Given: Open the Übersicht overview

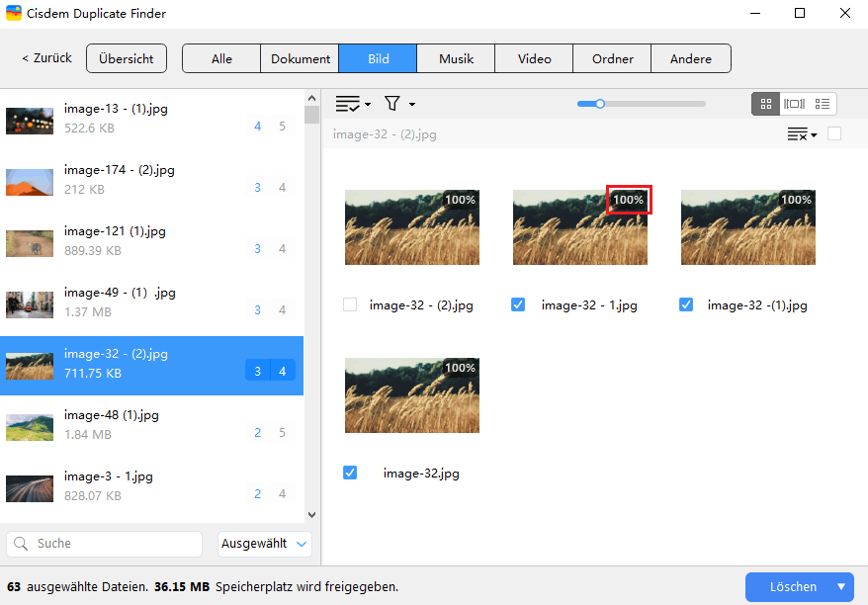Looking at the screenshot, I should [127, 58].
